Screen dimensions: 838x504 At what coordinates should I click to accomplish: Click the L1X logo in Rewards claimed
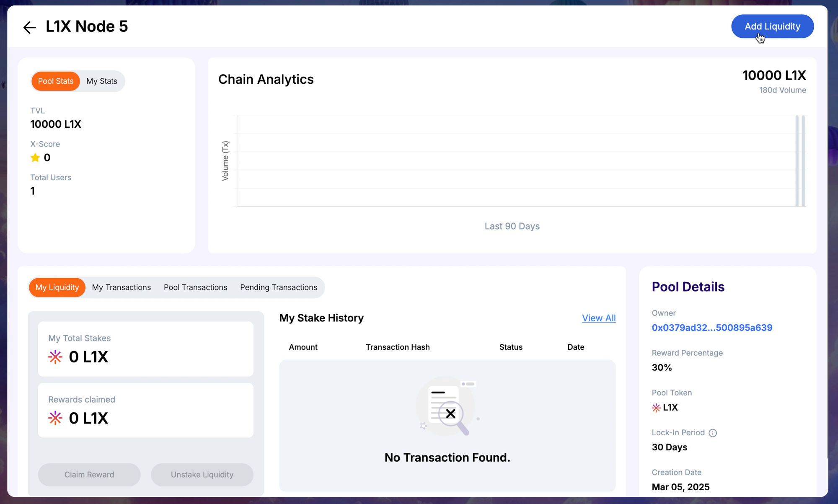55,418
